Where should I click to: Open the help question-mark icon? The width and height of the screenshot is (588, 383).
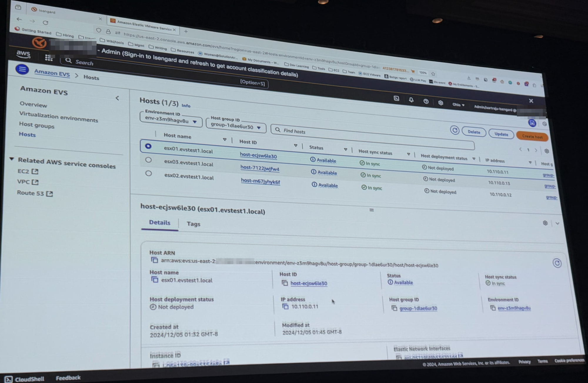[x=426, y=101]
